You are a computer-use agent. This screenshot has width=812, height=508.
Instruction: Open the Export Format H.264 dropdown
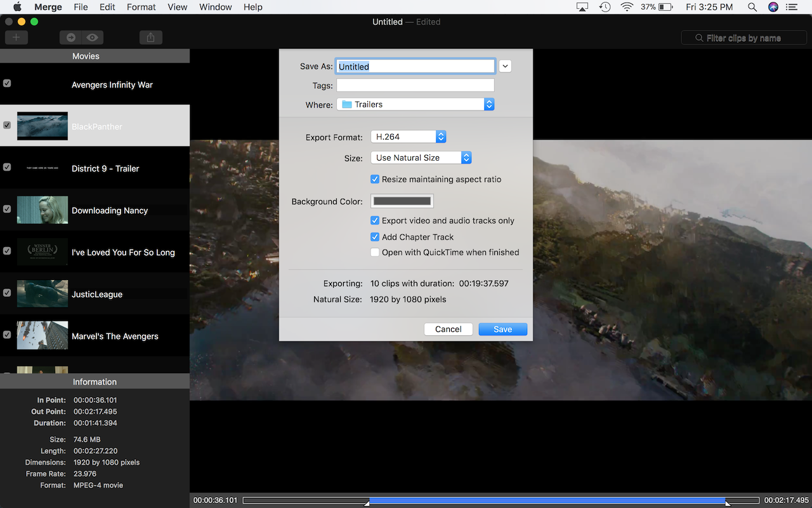point(409,137)
